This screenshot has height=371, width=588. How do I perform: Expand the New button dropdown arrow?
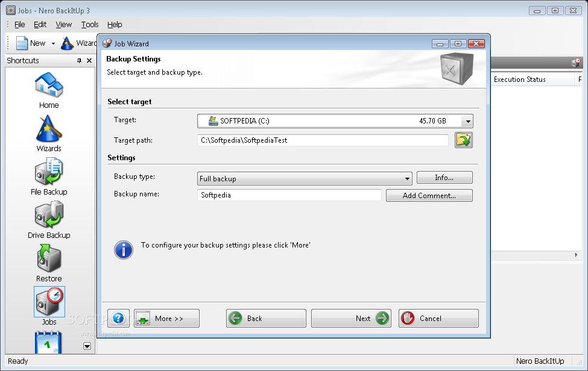(x=53, y=43)
